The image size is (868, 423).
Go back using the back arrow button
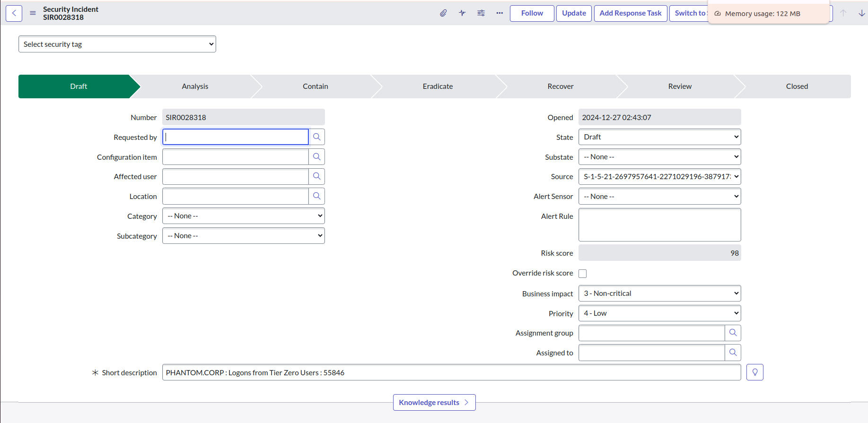click(14, 13)
